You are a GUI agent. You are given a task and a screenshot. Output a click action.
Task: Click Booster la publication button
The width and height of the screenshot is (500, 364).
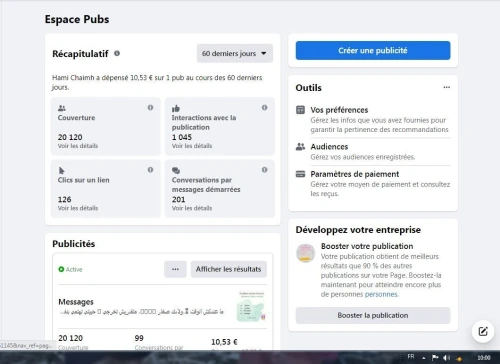(x=373, y=315)
